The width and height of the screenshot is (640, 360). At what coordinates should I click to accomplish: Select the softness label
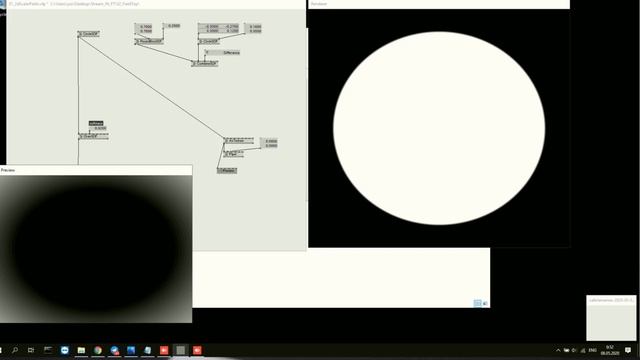click(96, 123)
